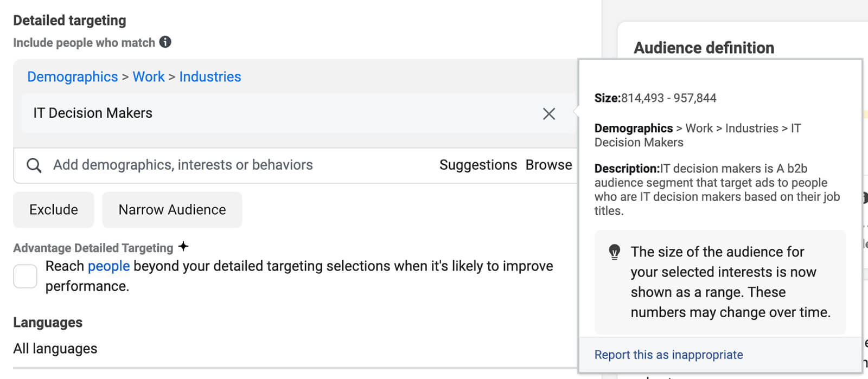Click the All languages setting
The width and height of the screenshot is (868, 379).
(x=55, y=349)
